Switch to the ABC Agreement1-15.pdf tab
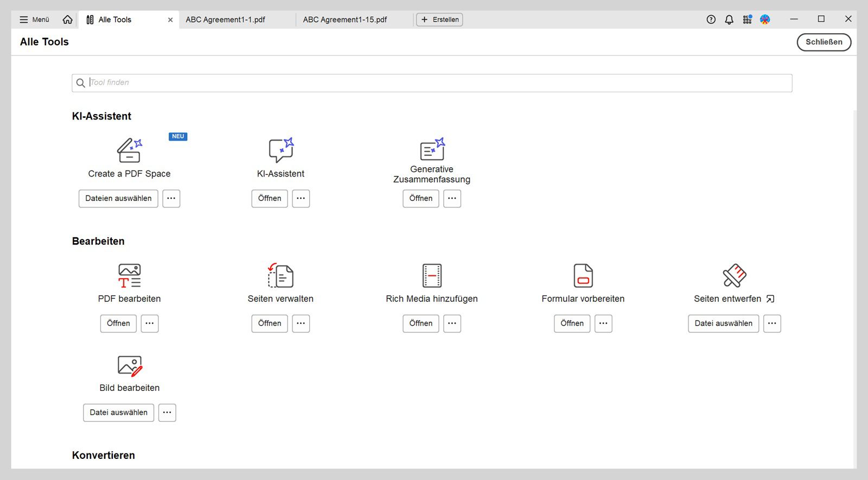Image resolution: width=868 pixels, height=480 pixels. (x=345, y=20)
